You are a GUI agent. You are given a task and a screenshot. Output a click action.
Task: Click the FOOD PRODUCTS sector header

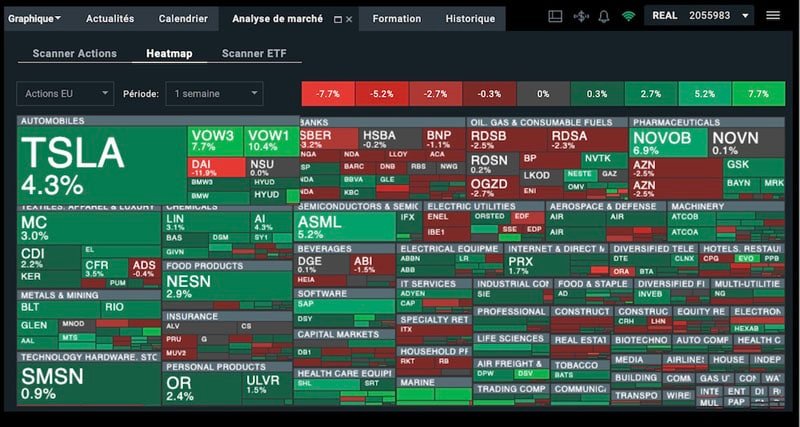227,266
